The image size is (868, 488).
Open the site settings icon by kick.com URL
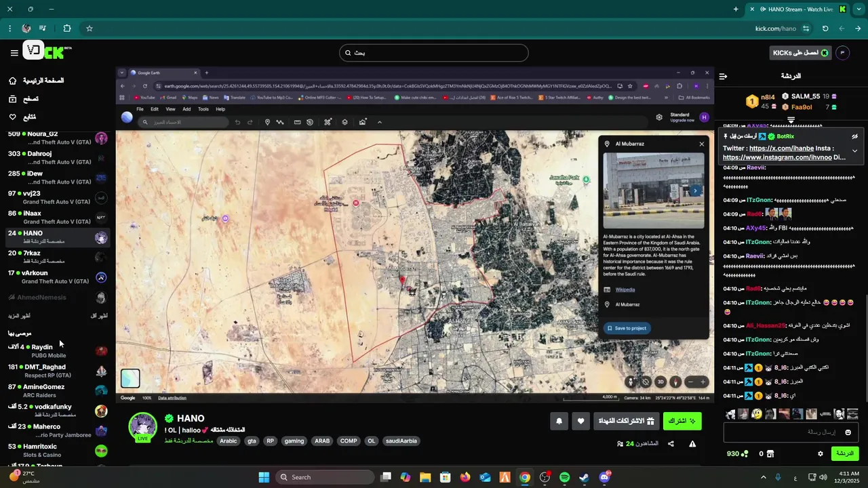806,28
